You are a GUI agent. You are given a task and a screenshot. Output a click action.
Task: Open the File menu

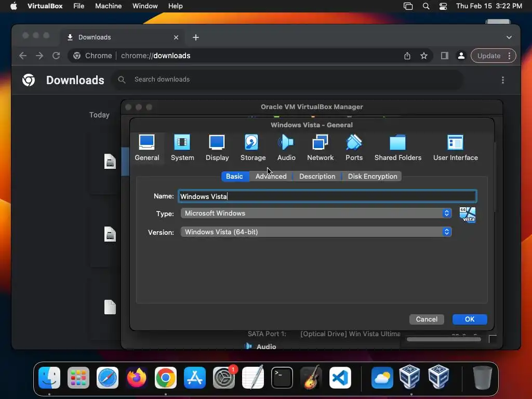pyautogui.click(x=79, y=6)
